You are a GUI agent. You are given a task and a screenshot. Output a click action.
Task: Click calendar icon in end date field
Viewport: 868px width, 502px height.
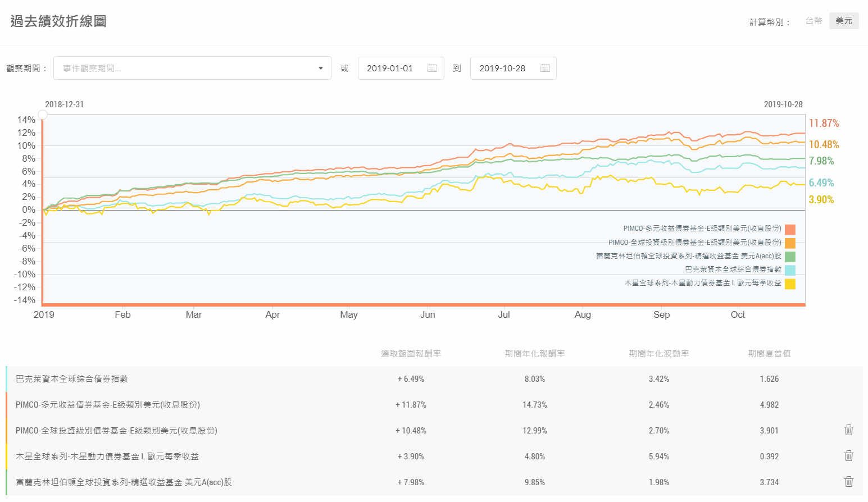pos(544,68)
